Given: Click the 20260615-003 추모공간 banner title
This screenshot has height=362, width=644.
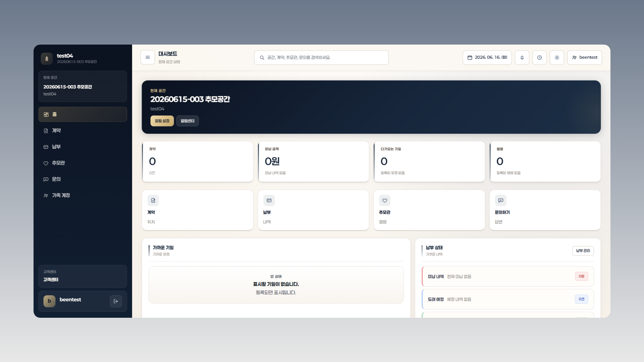Looking at the screenshot, I should point(190,99).
